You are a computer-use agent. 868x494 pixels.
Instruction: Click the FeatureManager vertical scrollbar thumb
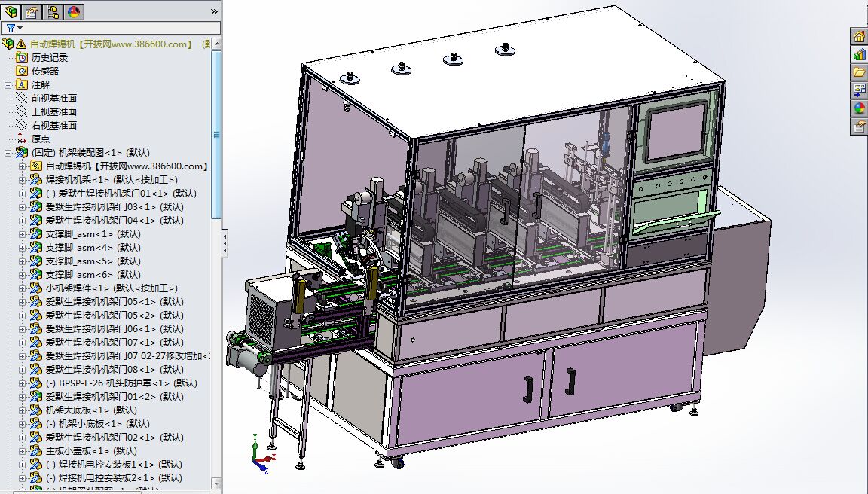coord(216,135)
